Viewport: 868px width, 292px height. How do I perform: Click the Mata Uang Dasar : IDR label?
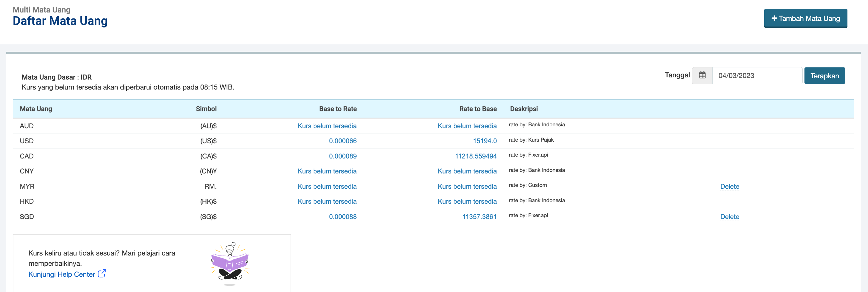[x=57, y=77]
